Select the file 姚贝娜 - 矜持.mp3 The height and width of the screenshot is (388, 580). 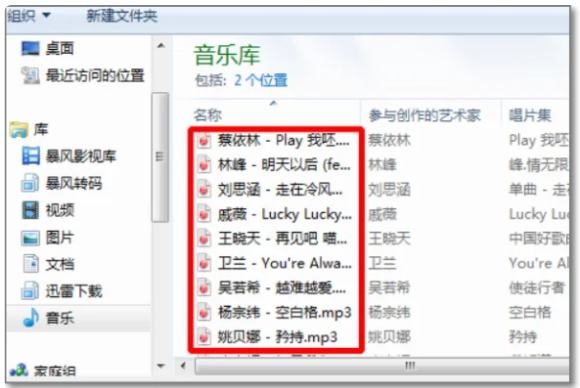[x=278, y=337]
